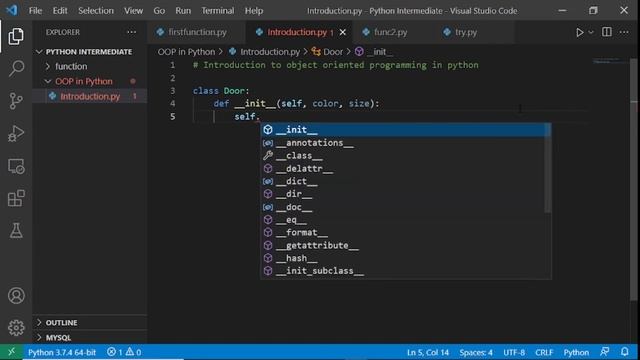Split the editor right
Viewport: 640px width, 360px height.
(x=607, y=32)
